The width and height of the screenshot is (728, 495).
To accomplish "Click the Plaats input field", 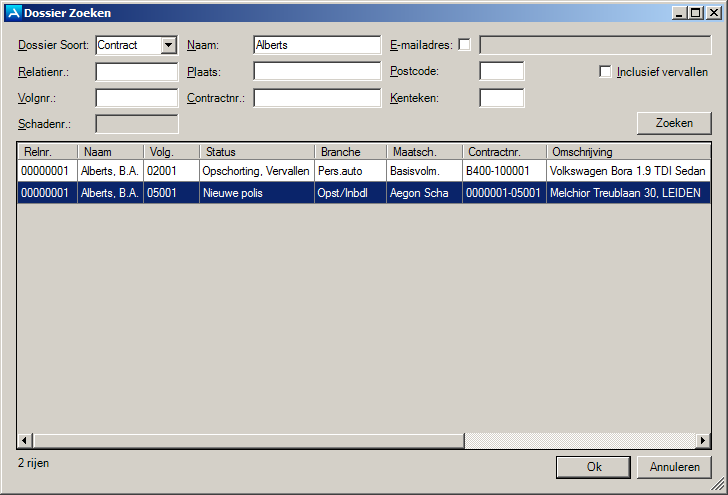I will click(317, 72).
